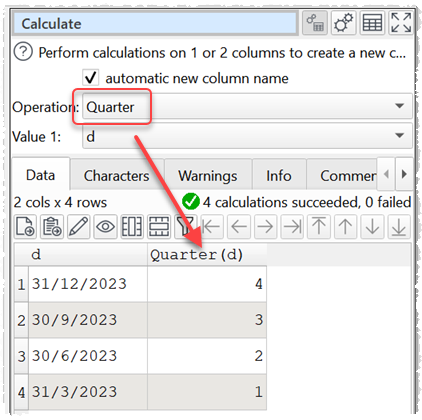The image size is (422, 420).
Task: Click the linked-nodes-with-table view icon
Action: pos(315,23)
